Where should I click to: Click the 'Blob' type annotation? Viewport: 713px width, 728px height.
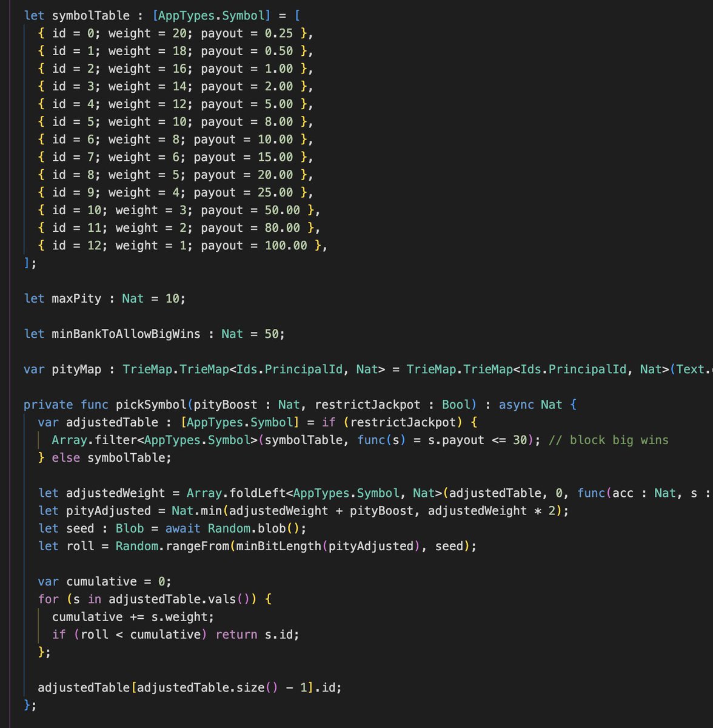pyautogui.click(x=130, y=528)
